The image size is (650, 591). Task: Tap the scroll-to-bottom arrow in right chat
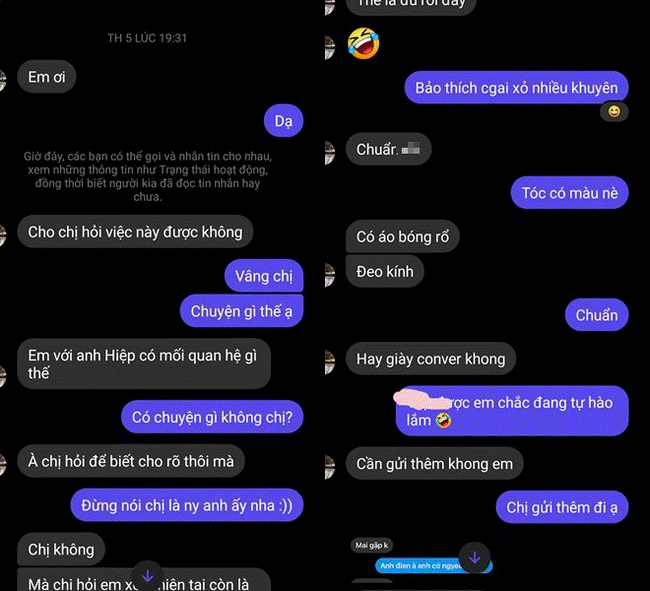tap(475, 558)
